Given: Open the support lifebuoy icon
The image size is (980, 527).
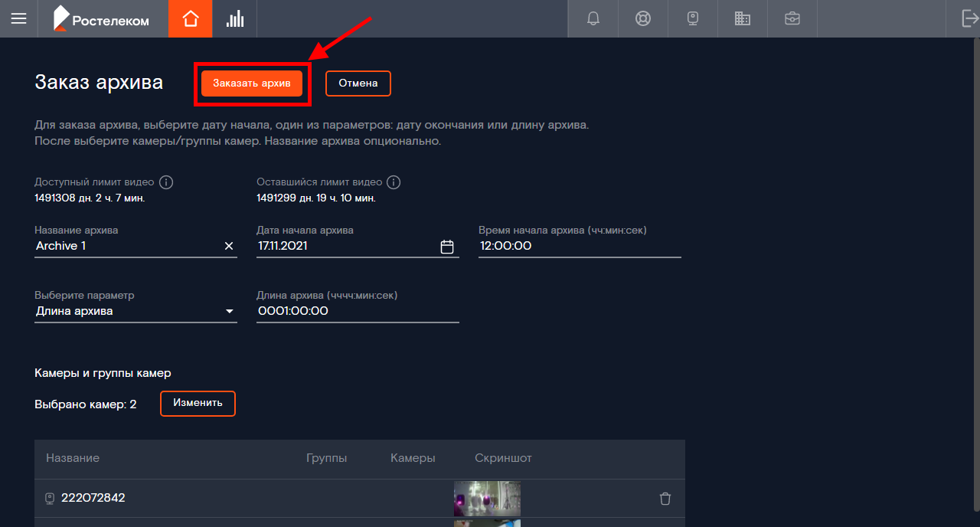Looking at the screenshot, I should point(643,18).
